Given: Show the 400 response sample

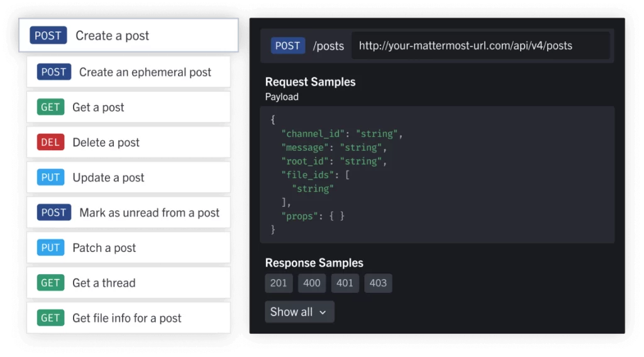Looking at the screenshot, I should pos(312,283).
